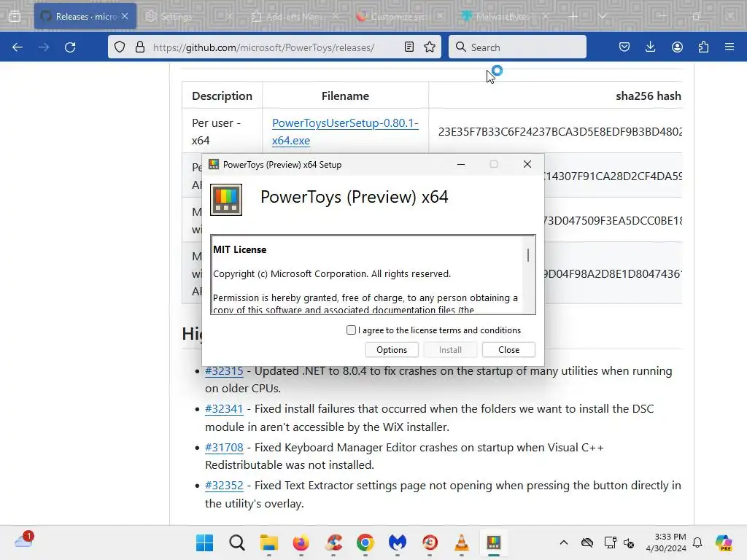Click the OneDrive cloud tray icon
Viewport: 747px width, 560px height.
587,542
